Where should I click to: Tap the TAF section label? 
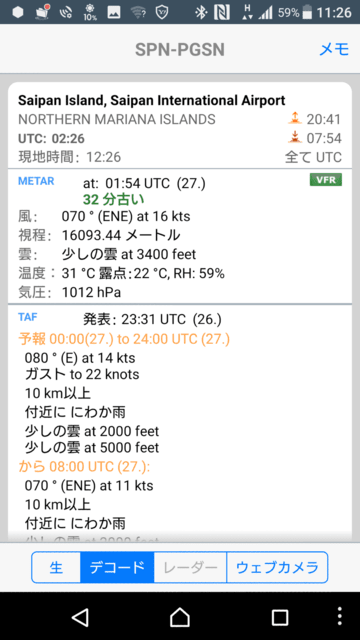click(28, 316)
